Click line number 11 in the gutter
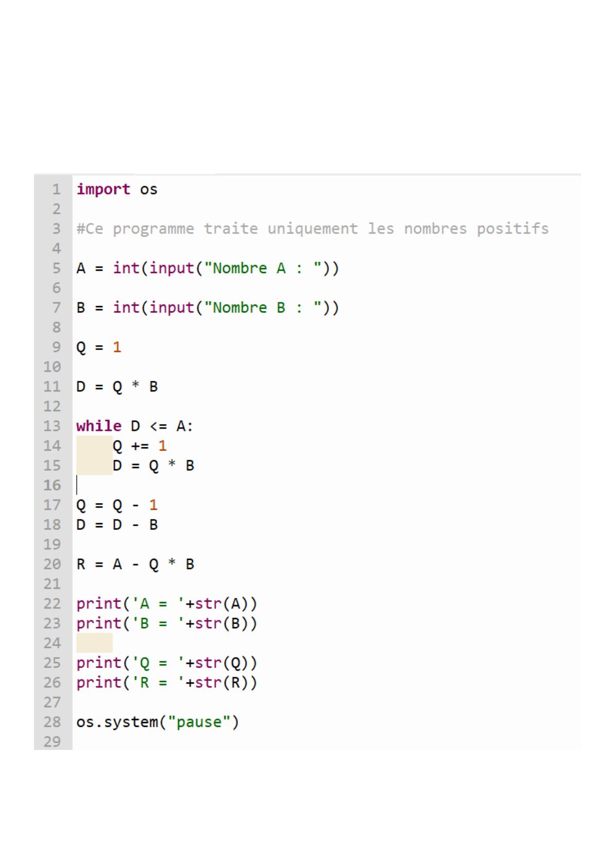This screenshot has width=614, height=868. click(52, 387)
